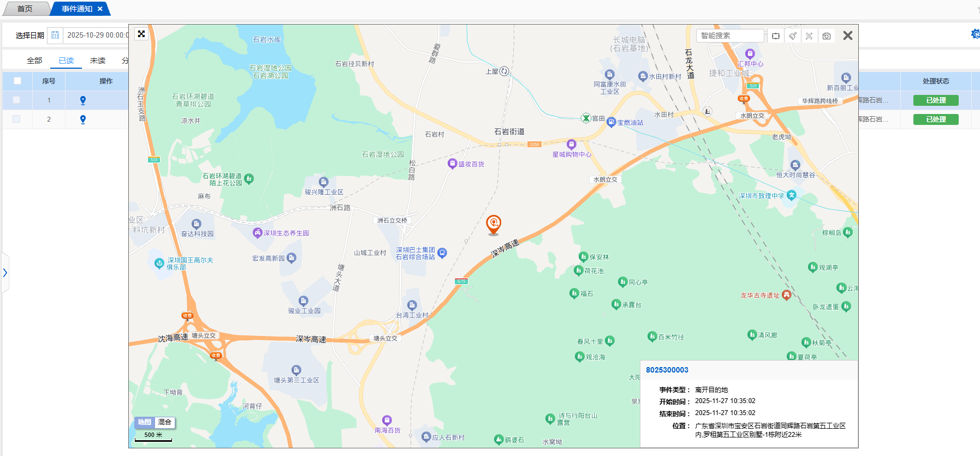Open the calendar date picker icon

pos(55,35)
